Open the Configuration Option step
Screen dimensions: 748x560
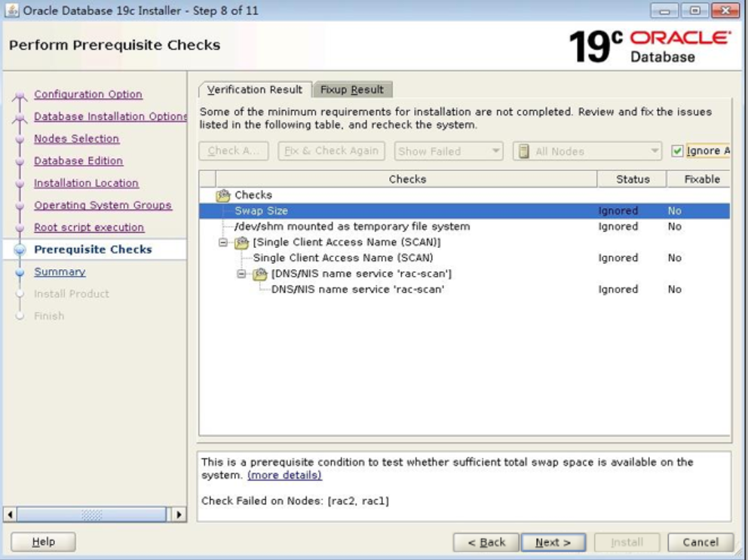pyautogui.click(x=88, y=94)
